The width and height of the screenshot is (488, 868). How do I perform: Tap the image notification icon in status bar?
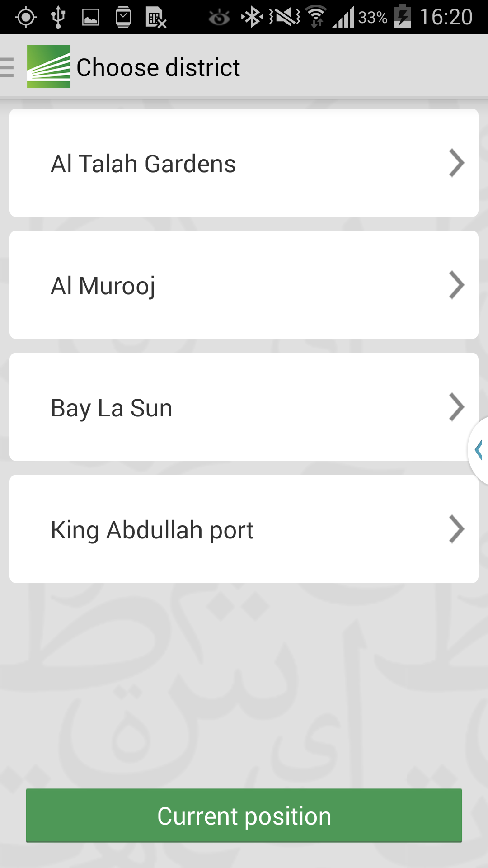click(x=90, y=18)
